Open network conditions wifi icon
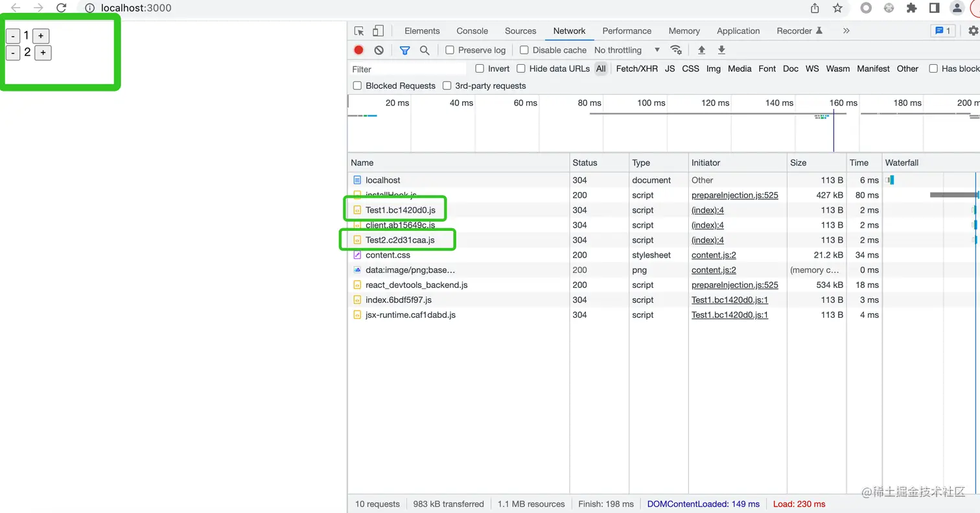This screenshot has width=980, height=513. coord(676,50)
